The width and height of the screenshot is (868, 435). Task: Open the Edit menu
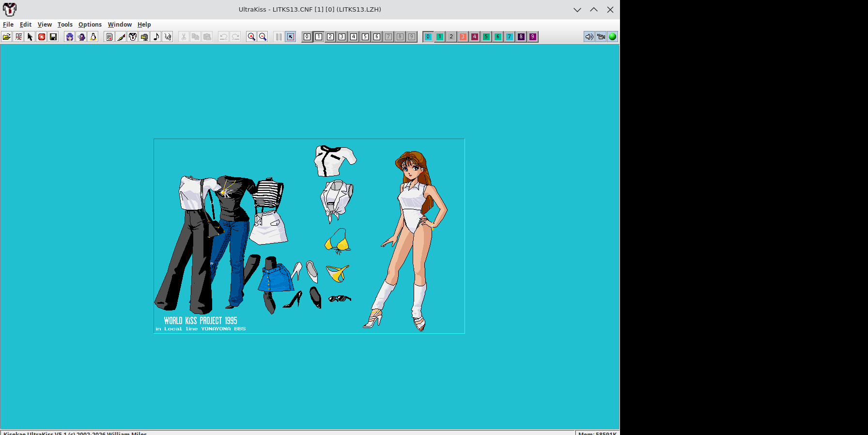pyautogui.click(x=26, y=25)
